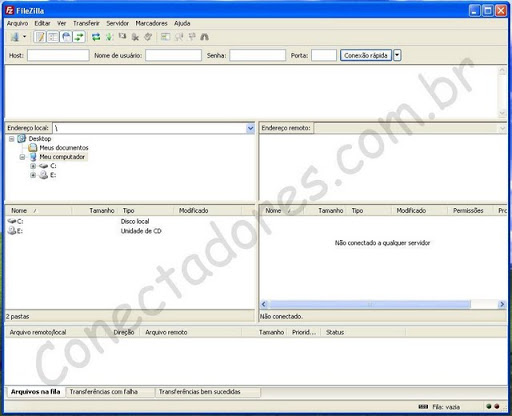This screenshot has width=512, height=416.
Task: Open the Servidor menu
Action: (x=117, y=23)
